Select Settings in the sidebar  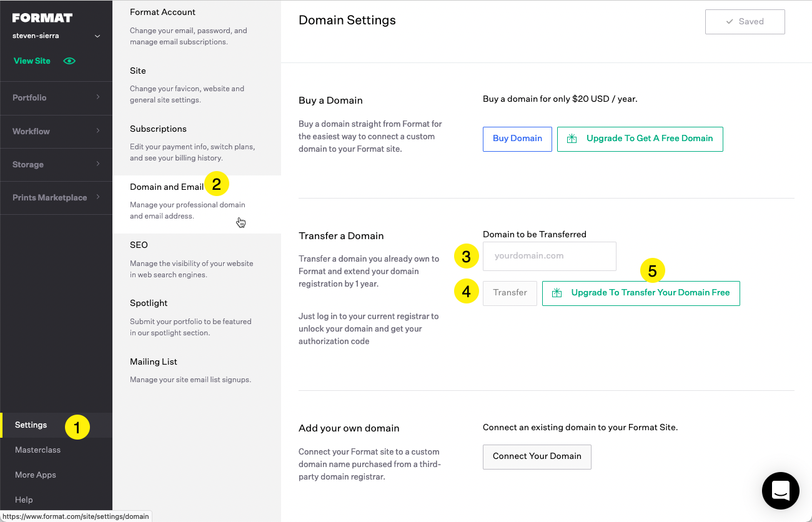pyautogui.click(x=56, y=425)
